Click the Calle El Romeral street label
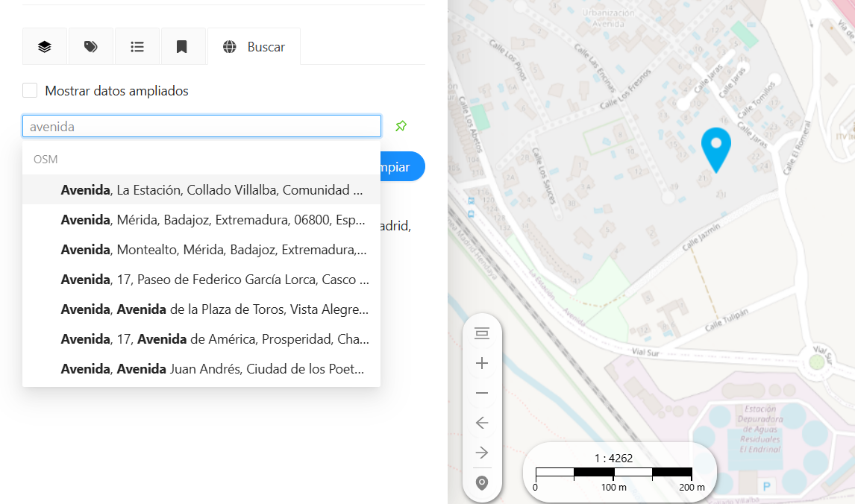855x504 pixels. [x=797, y=148]
